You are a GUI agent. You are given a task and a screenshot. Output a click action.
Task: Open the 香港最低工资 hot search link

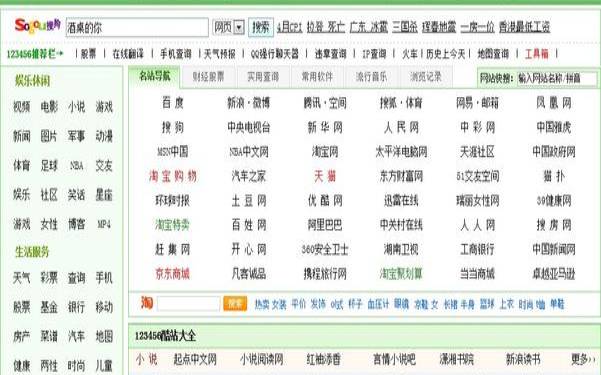(x=524, y=27)
